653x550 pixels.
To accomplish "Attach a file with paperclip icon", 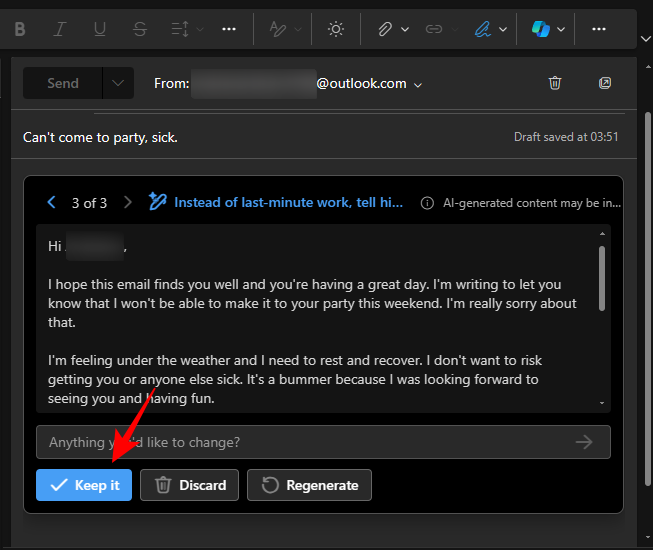I will (x=385, y=29).
